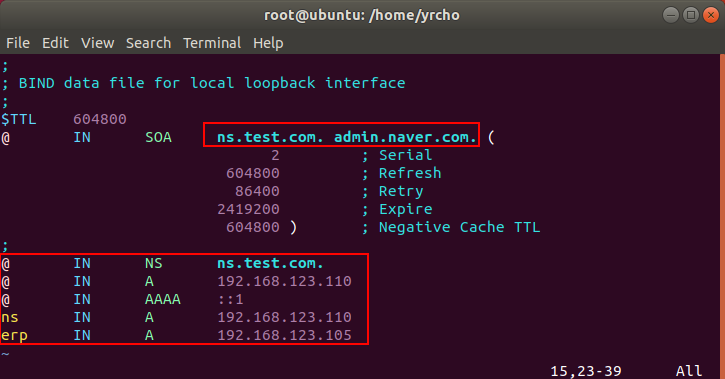The image size is (725, 379).
Task: Click admin.naver.com. in the SOA line
Action: (405, 137)
